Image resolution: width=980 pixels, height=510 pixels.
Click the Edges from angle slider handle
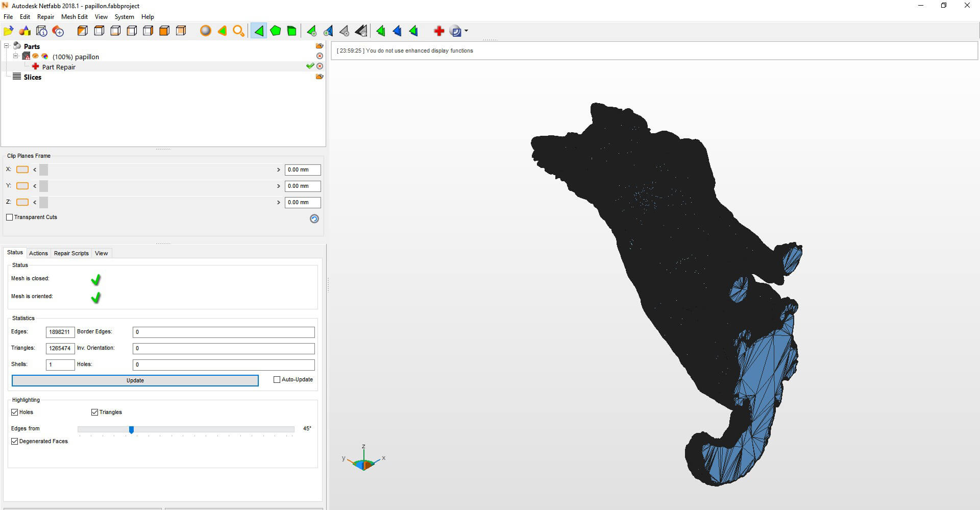131,430
